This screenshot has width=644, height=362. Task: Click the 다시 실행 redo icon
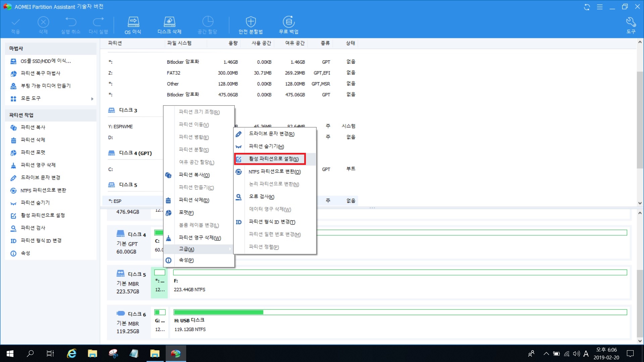coord(98,25)
